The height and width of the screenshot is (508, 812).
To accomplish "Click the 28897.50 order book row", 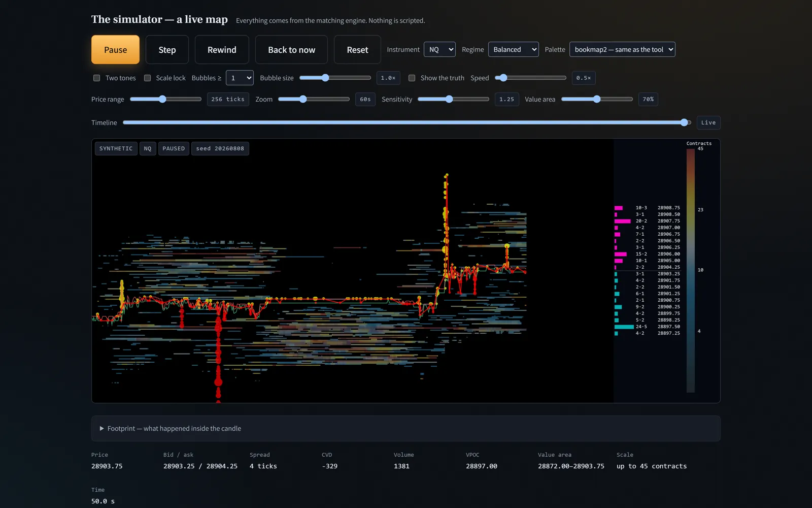I will pos(648,327).
